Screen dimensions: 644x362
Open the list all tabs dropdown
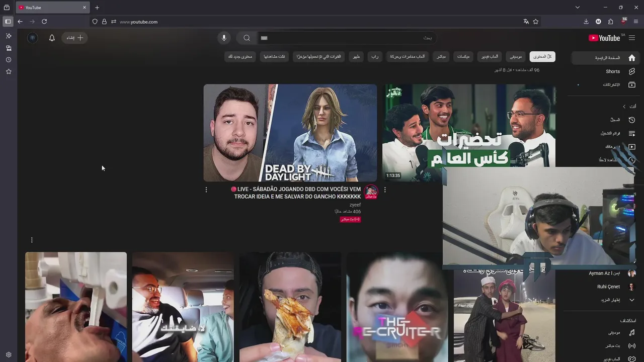(578, 8)
